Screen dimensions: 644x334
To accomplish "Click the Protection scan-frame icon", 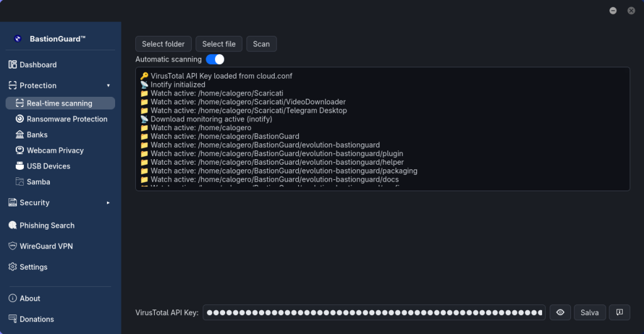I will 13,86.
